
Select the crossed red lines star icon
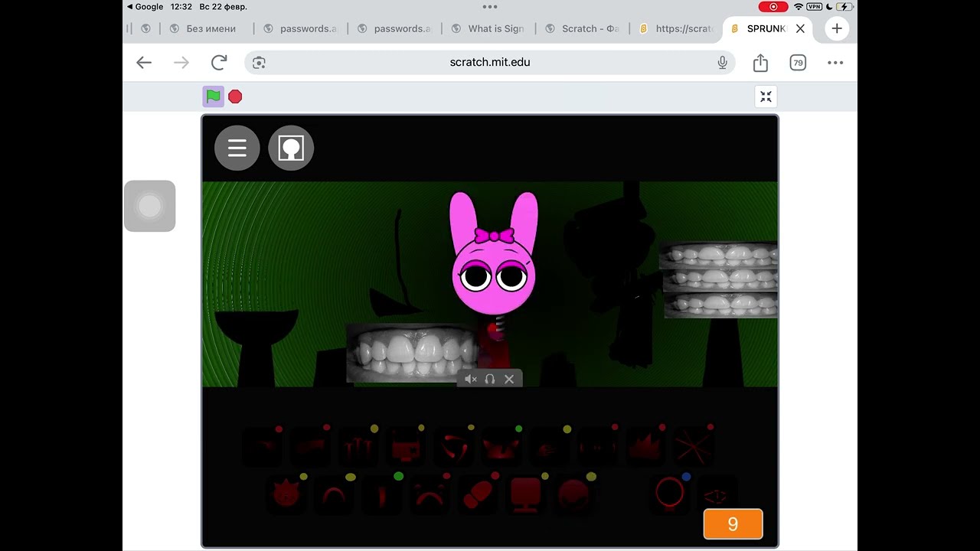[x=693, y=447]
